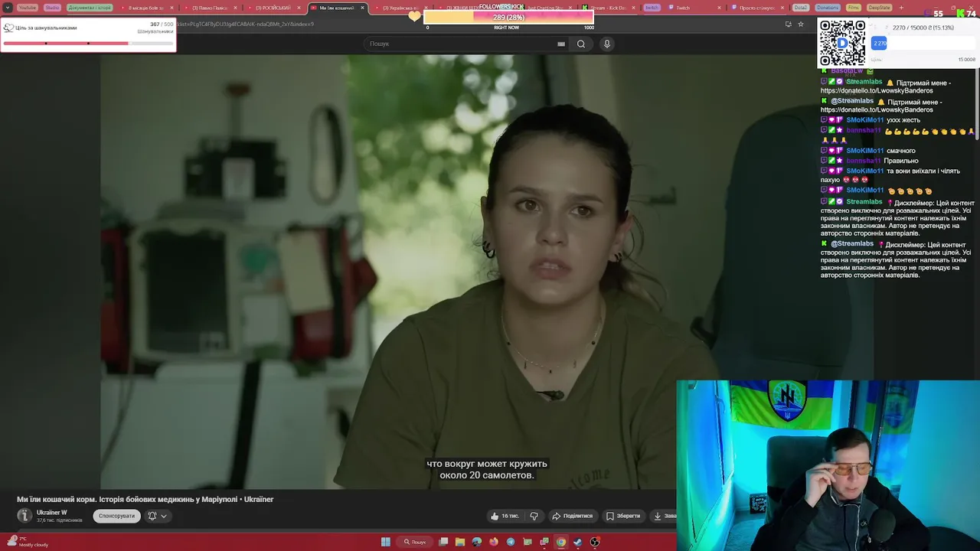Switch to the 'Павло Паліса' tab
This screenshot has height=551, width=980.
click(209, 8)
